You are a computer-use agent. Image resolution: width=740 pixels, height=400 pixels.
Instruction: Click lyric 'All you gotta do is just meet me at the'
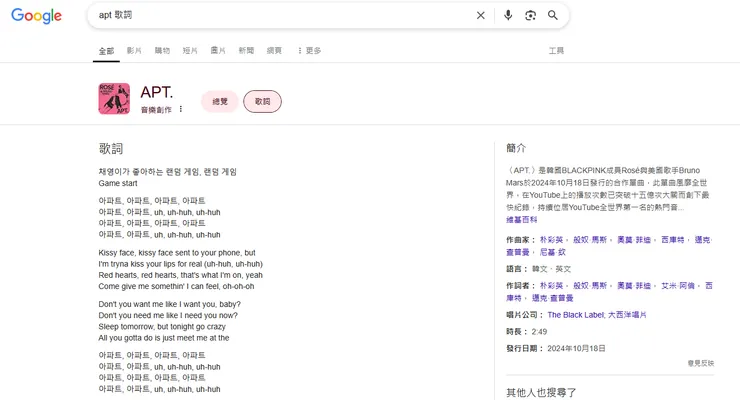[x=164, y=338]
